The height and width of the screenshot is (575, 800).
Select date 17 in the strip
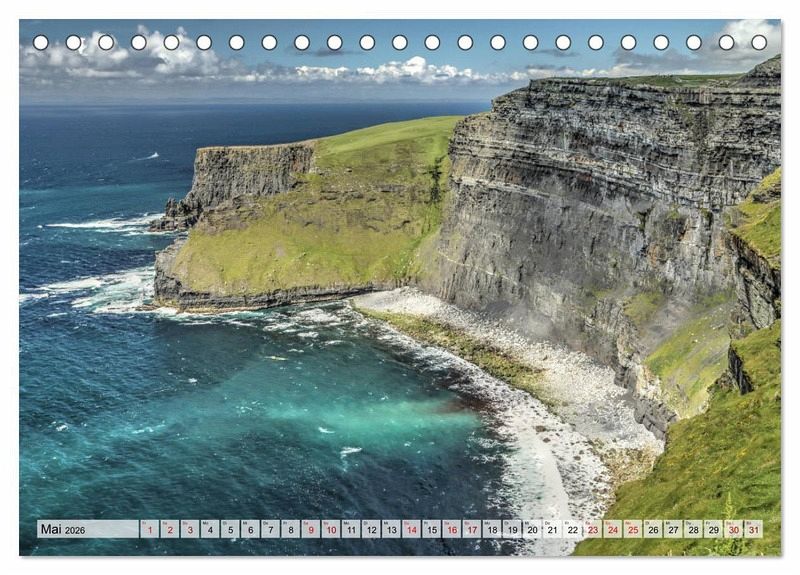click(472, 530)
